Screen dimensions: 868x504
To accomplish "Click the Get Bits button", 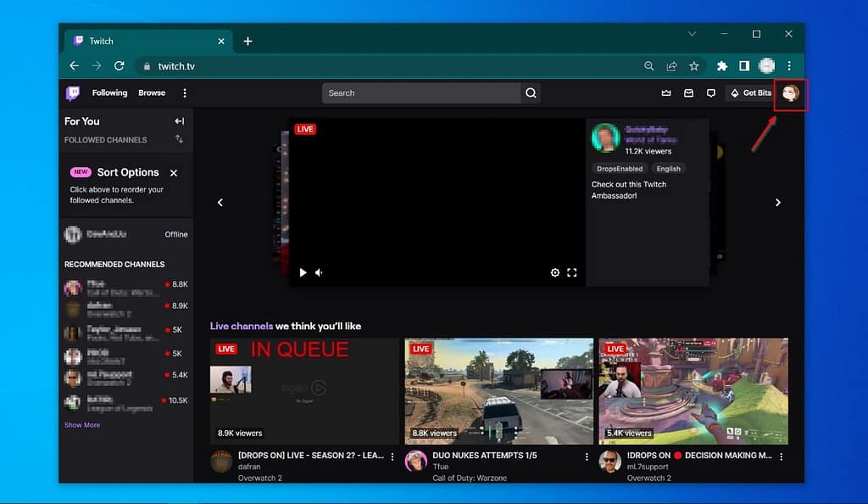I will click(751, 93).
